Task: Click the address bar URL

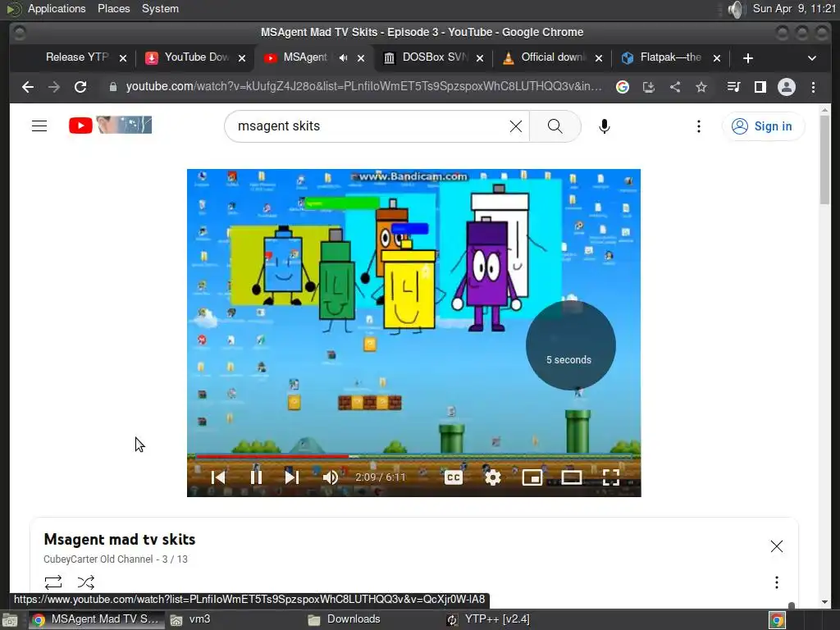Action: 363,87
